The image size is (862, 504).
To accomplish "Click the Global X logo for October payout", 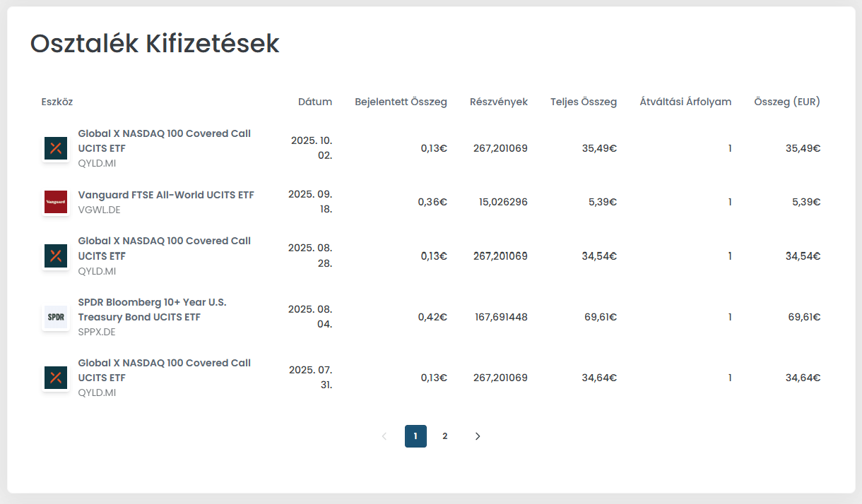I will click(56, 148).
